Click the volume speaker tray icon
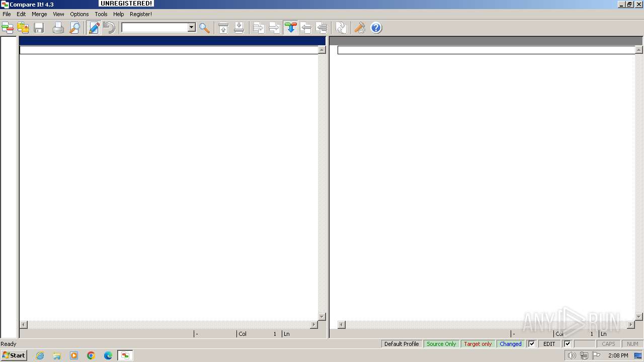Image resolution: width=644 pixels, height=362 pixels. point(572,355)
